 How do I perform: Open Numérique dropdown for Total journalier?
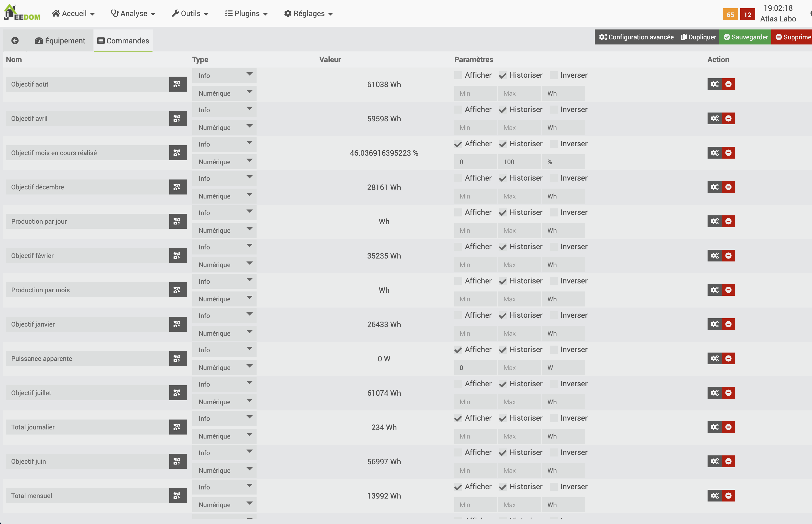click(x=224, y=436)
